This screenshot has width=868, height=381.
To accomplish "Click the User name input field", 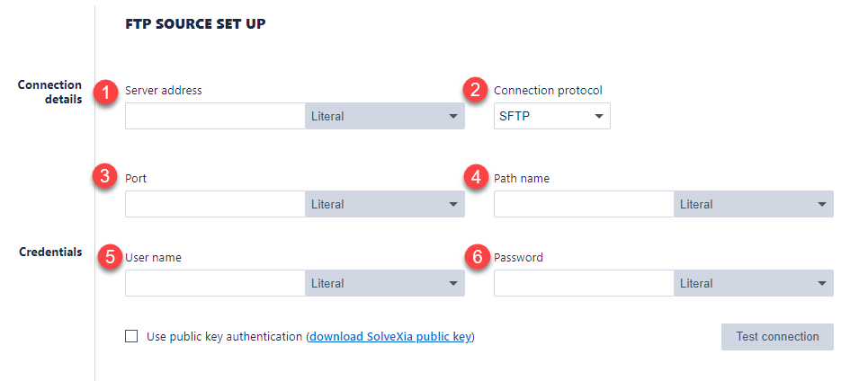I will (x=215, y=283).
